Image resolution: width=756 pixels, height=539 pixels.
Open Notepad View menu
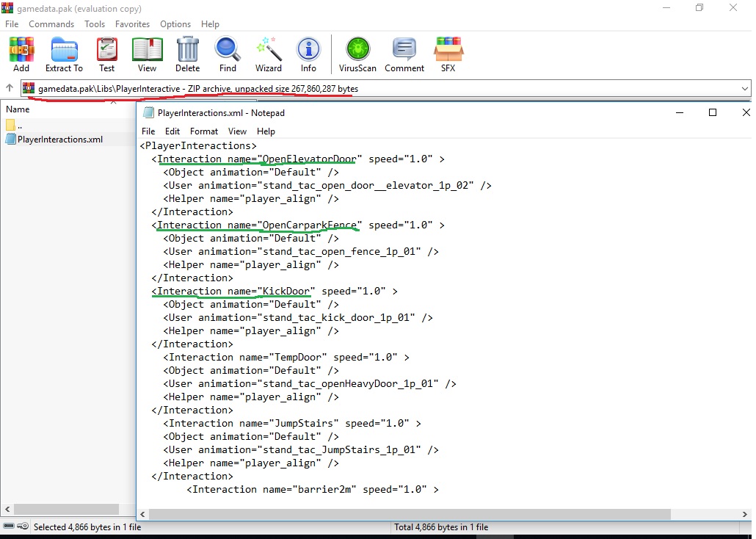[x=237, y=131]
